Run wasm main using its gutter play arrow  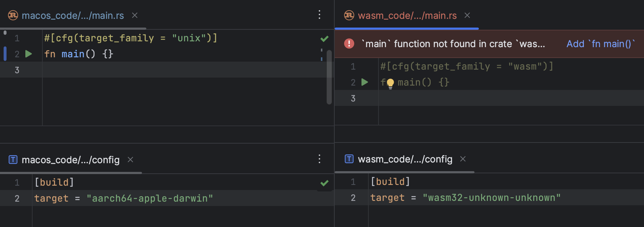[365, 82]
